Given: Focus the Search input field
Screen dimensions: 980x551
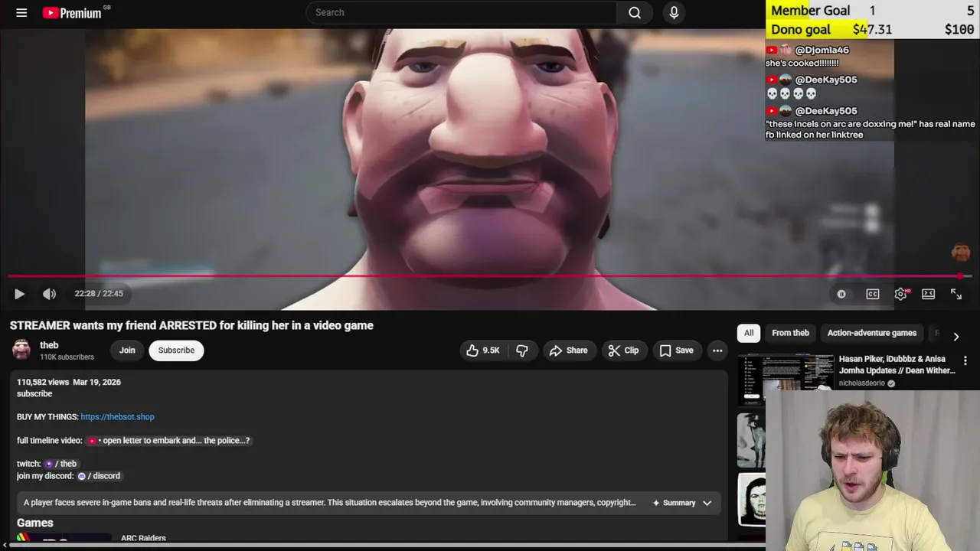Looking at the screenshot, I should tap(462, 12).
